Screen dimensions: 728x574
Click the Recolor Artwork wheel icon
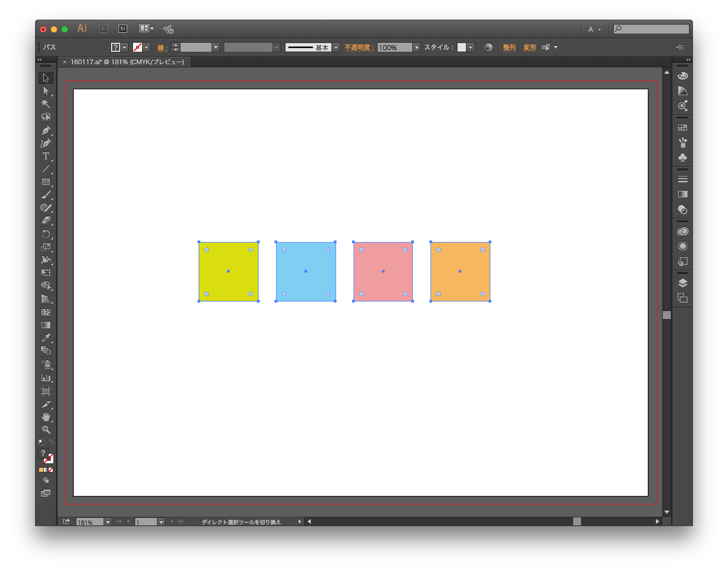[x=489, y=47]
